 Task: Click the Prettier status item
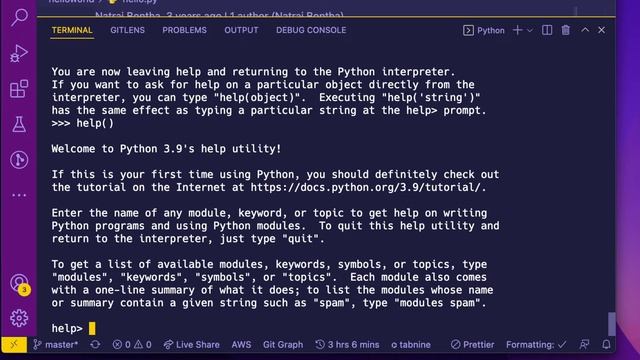pyautogui.click(x=472, y=345)
